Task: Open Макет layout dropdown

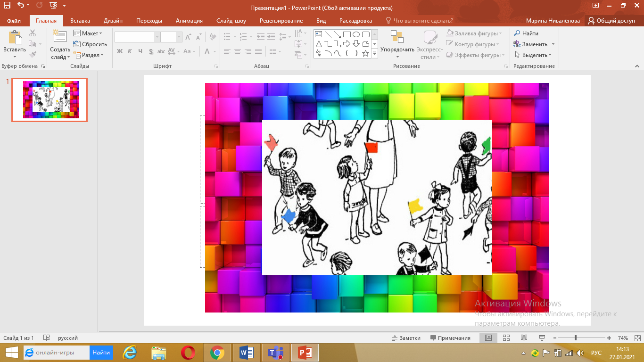Action: (x=88, y=33)
